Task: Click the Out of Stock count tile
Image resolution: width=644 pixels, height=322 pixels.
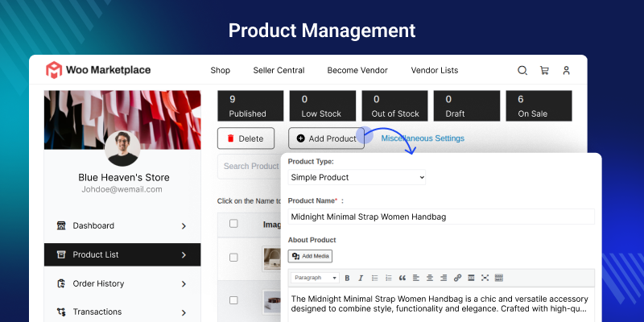Action: tap(394, 106)
